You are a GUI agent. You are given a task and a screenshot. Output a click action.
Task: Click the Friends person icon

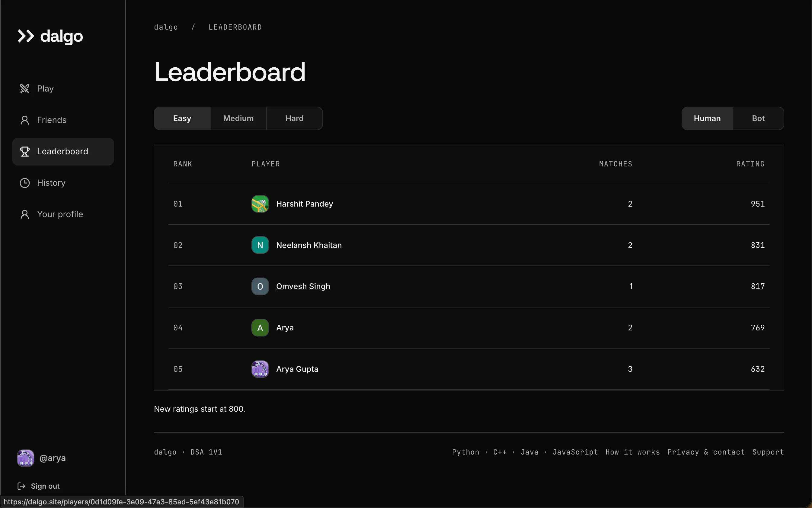click(25, 120)
